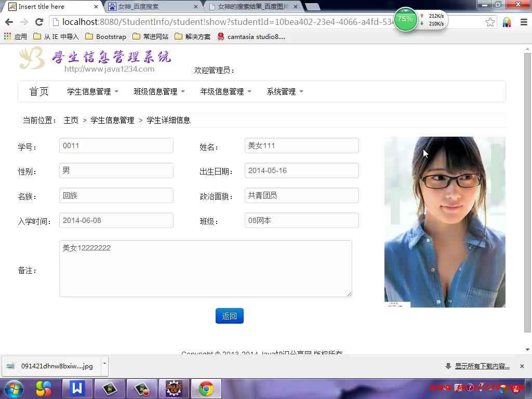Click 学生信息管理 in the breadcrumb
The height and width of the screenshot is (399, 532).
(112, 120)
